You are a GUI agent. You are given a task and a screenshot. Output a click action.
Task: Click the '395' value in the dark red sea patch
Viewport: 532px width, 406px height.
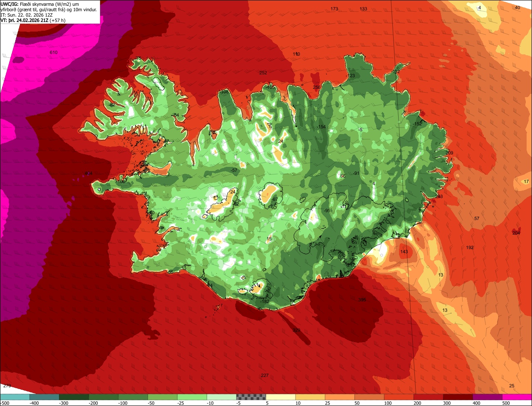(362, 299)
